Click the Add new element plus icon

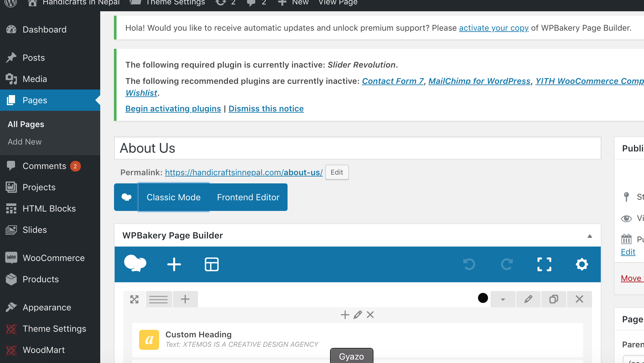[174, 264]
